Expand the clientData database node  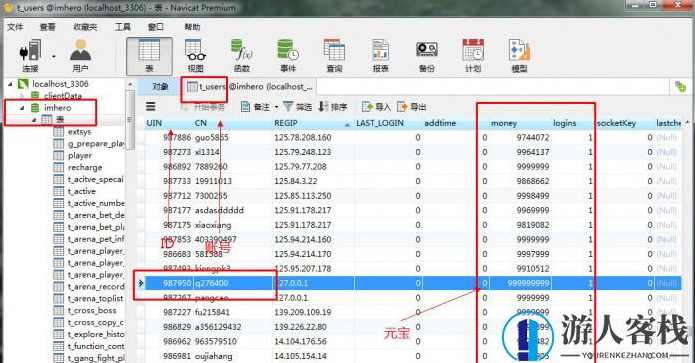click(x=22, y=96)
